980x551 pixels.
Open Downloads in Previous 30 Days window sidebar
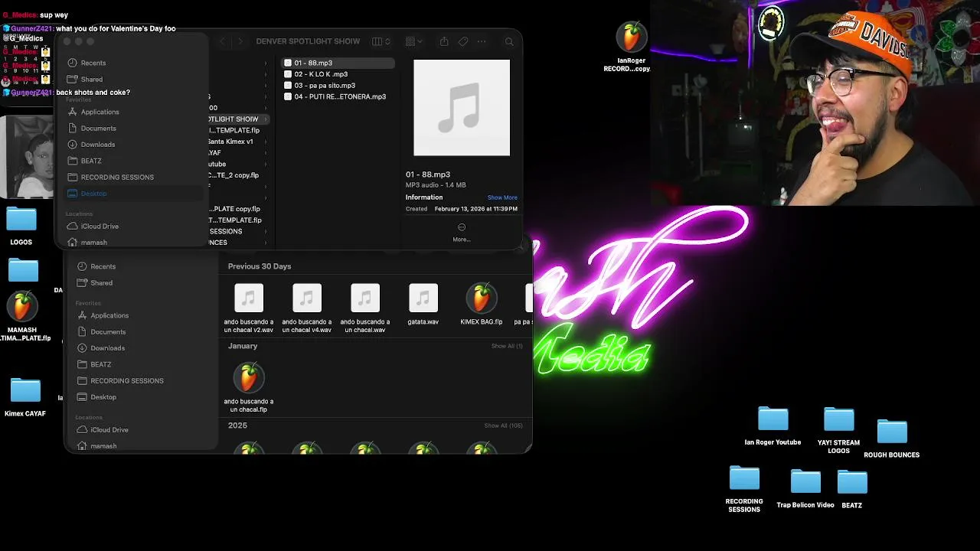[101, 347]
